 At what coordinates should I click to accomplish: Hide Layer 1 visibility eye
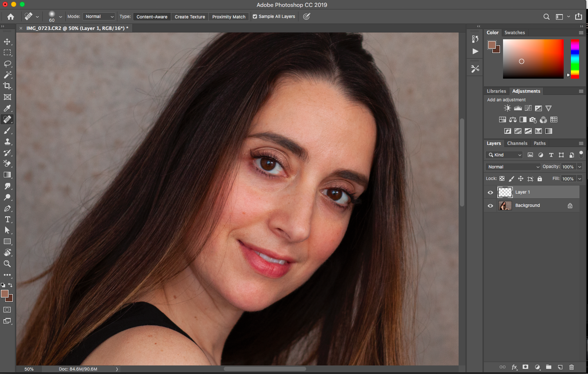point(490,192)
